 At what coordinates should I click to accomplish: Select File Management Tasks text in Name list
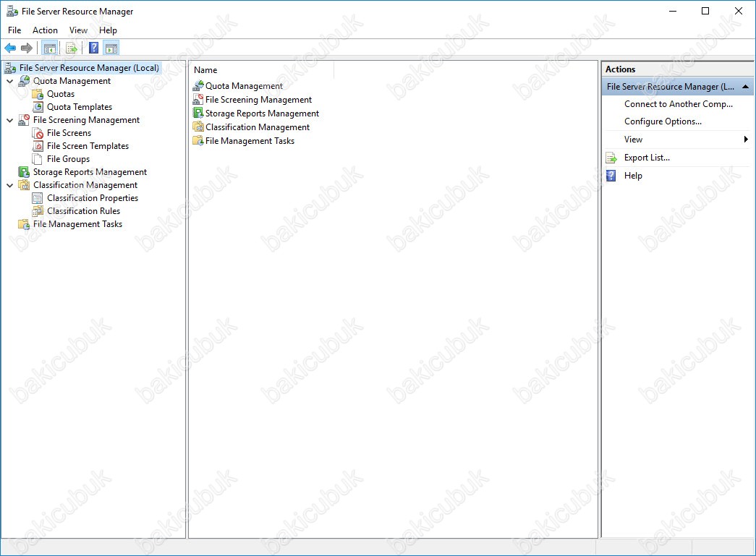pyautogui.click(x=250, y=141)
